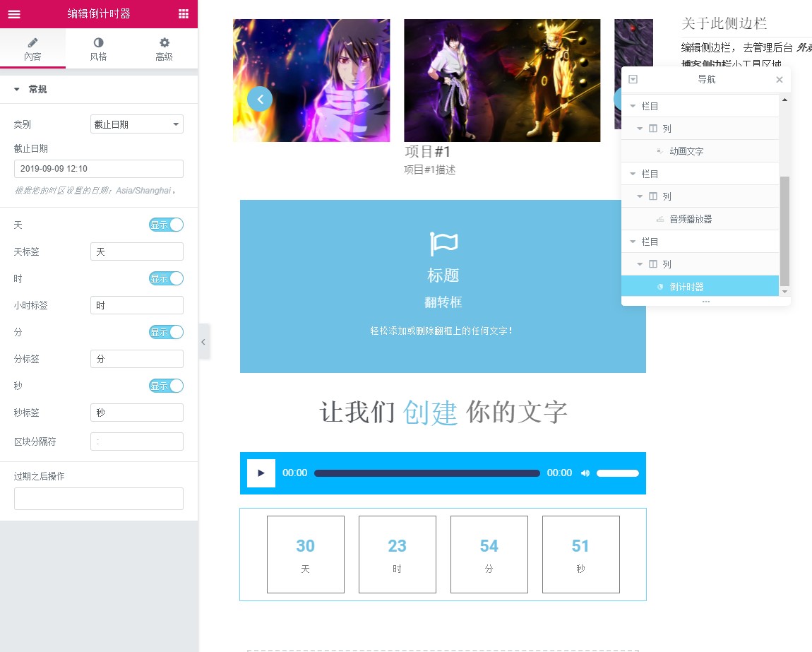Click the 项目#1 title text
812x652 pixels.
click(x=427, y=152)
